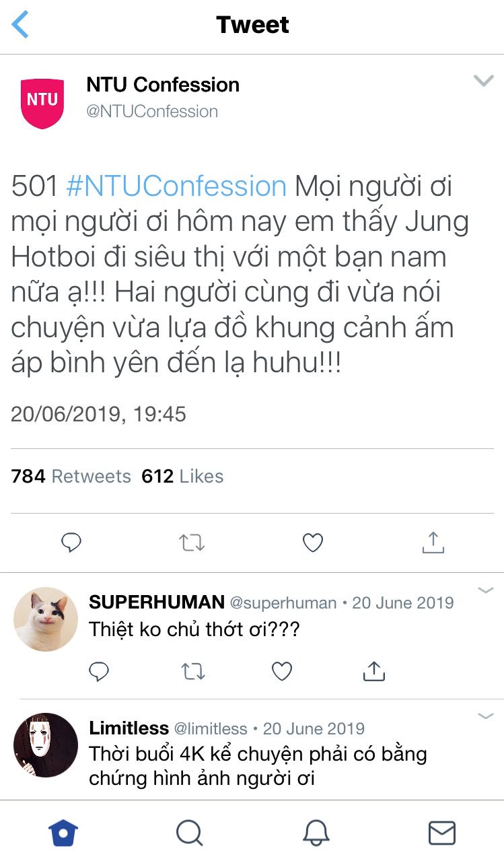Retweet the NTU Confession tweet
This screenshot has width=504, height=865.
tap(192, 543)
